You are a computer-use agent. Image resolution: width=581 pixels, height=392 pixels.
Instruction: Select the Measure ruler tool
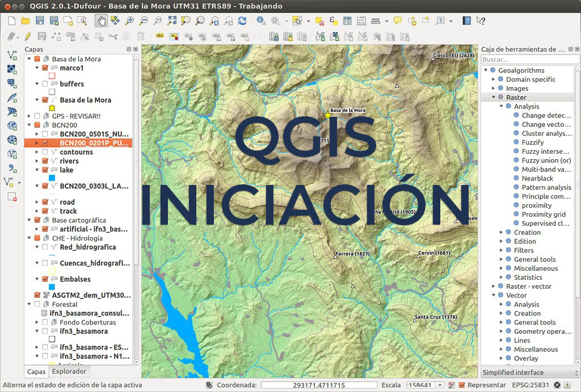pyautogui.click(x=376, y=20)
